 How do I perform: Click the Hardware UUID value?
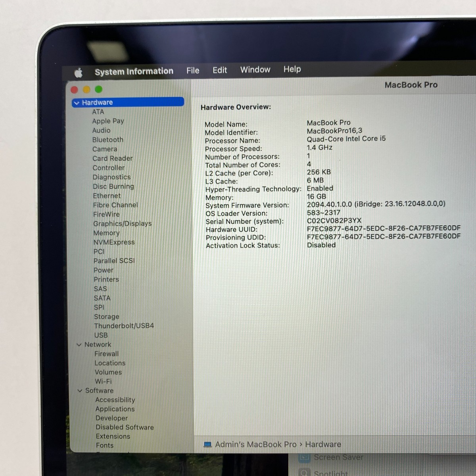[x=384, y=228]
